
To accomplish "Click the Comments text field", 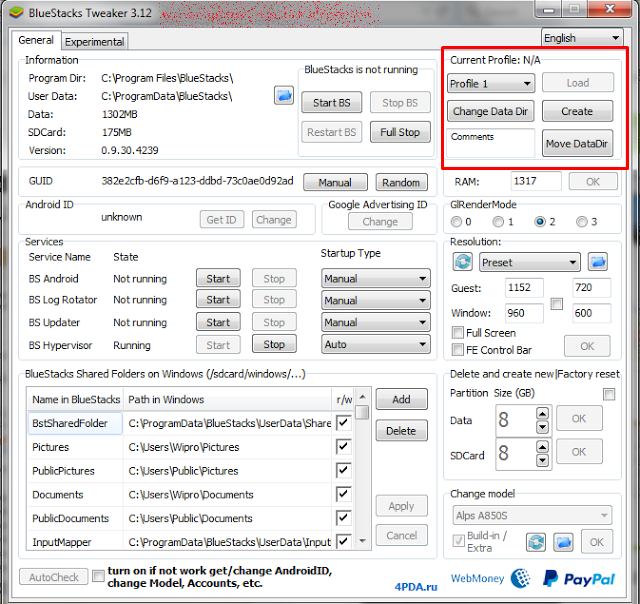I will click(490, 143).
